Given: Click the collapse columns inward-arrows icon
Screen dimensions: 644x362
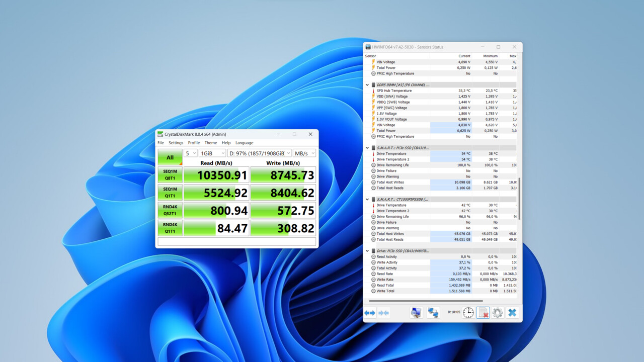Looking at the screenshot, I should (383, 313).
